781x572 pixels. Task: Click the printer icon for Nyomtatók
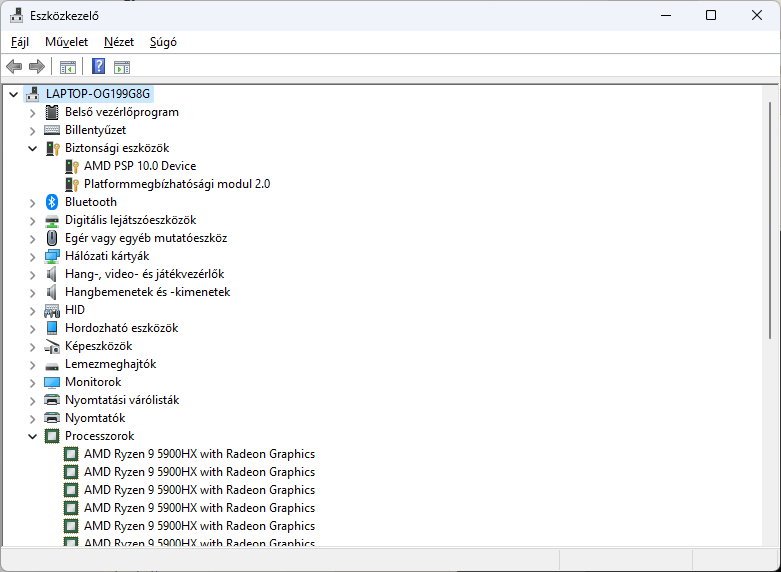[52, 418]
